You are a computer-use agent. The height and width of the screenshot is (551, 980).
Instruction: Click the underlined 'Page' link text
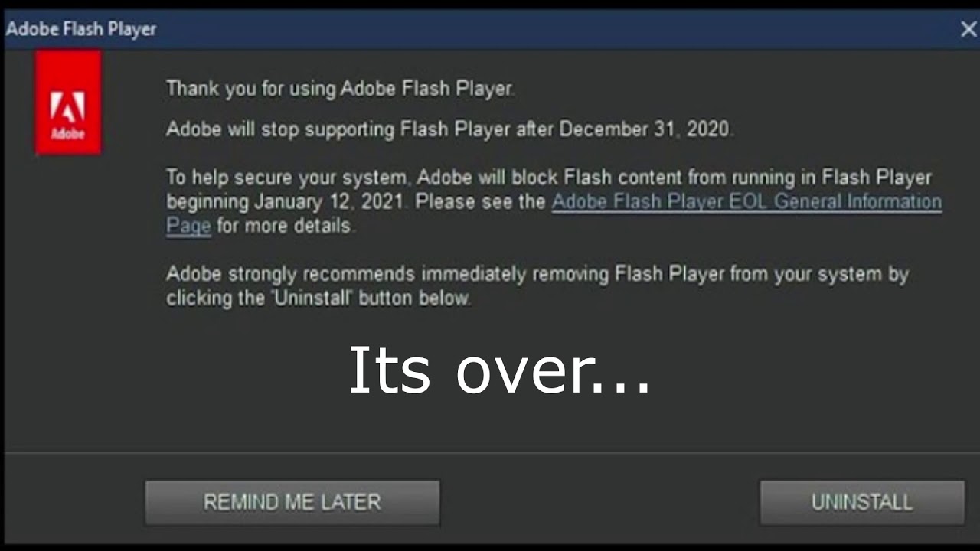(x=188, y=226)
